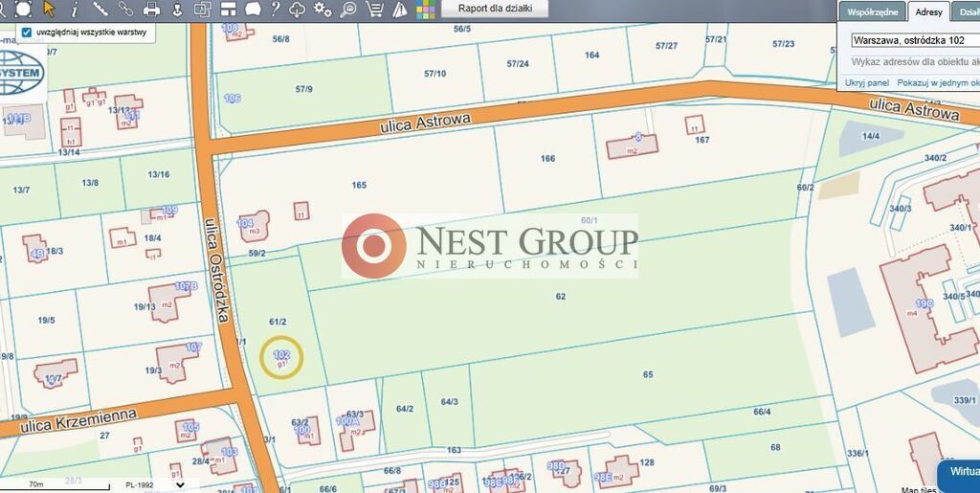Image resolution: width=980 pixels, height=493 pixels.
Task: Click parcel label 57/27 on map
Action: click(666, 46)
